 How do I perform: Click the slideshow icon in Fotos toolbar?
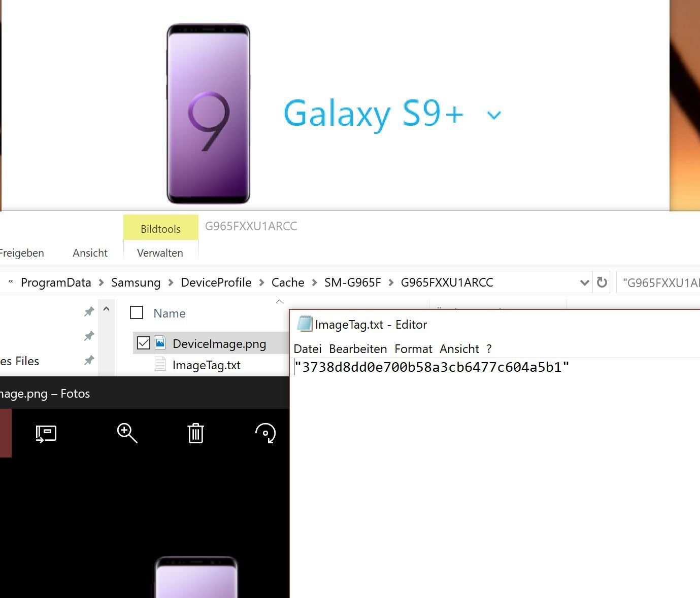click(x=46, y=434)
